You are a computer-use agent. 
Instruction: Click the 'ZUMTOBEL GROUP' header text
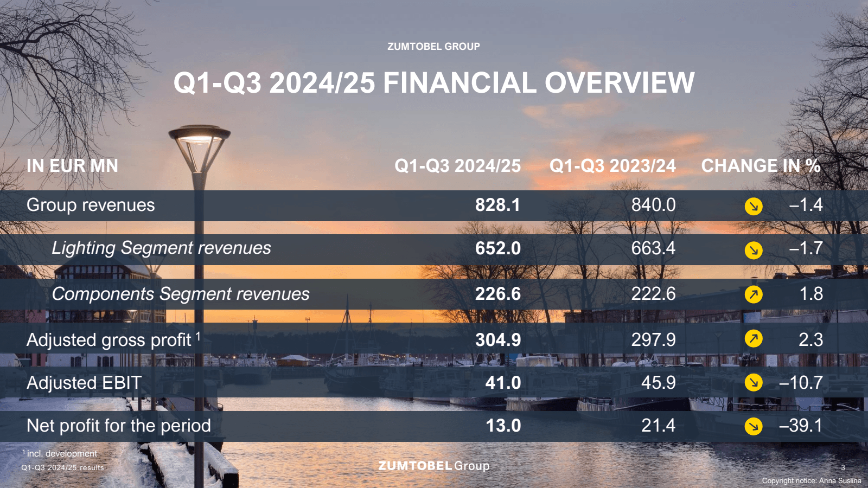click(434, 47)
